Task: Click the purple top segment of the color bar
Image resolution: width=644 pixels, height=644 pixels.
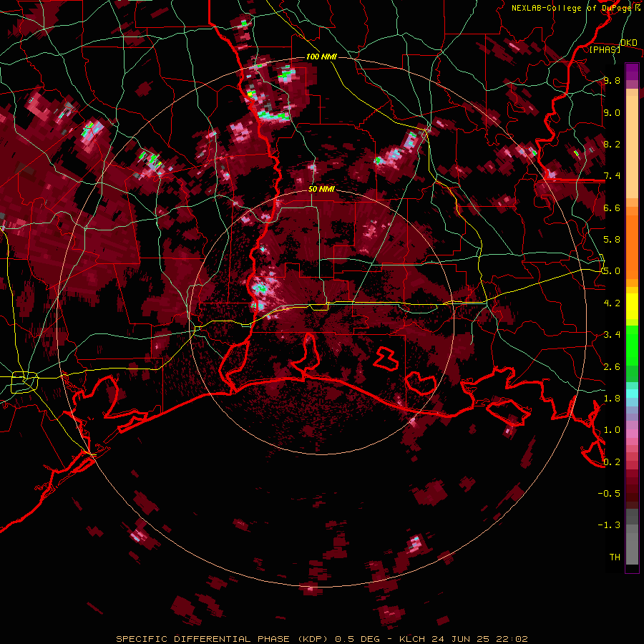Action: tap(632, 72)
